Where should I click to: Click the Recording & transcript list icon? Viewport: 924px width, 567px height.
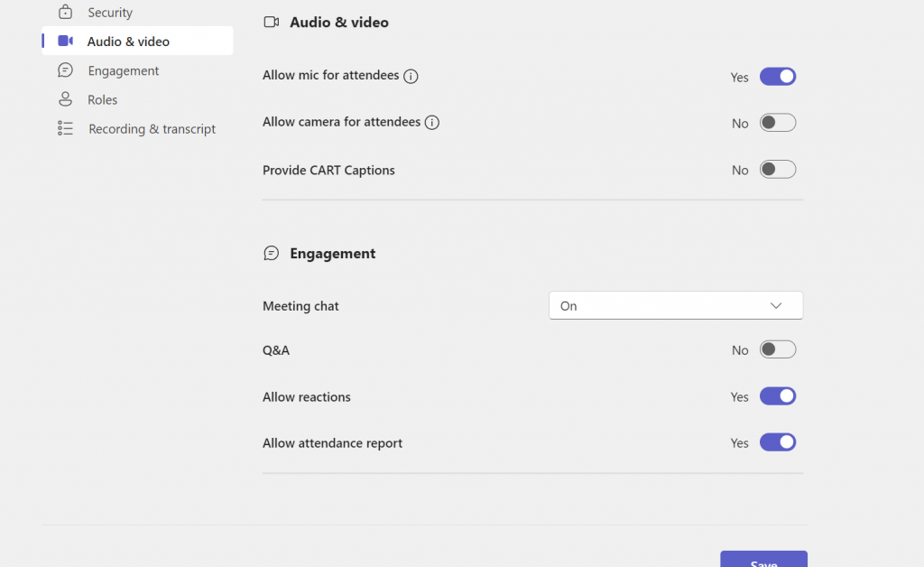point(65,129)
